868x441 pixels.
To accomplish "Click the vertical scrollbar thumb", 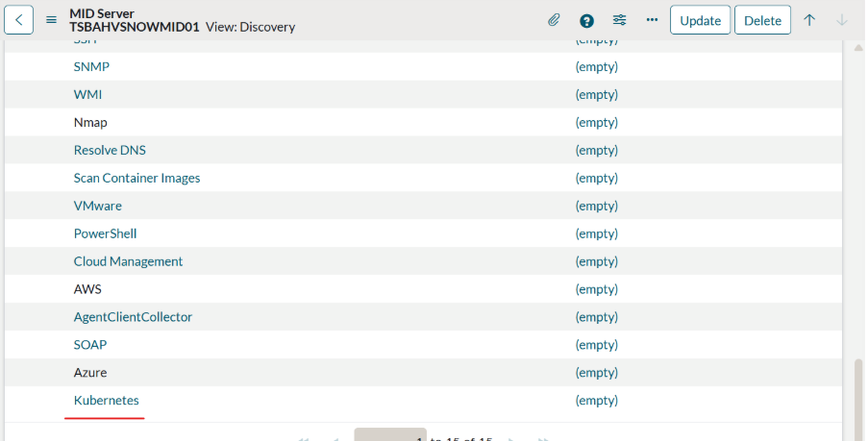I will click(859, 400).
